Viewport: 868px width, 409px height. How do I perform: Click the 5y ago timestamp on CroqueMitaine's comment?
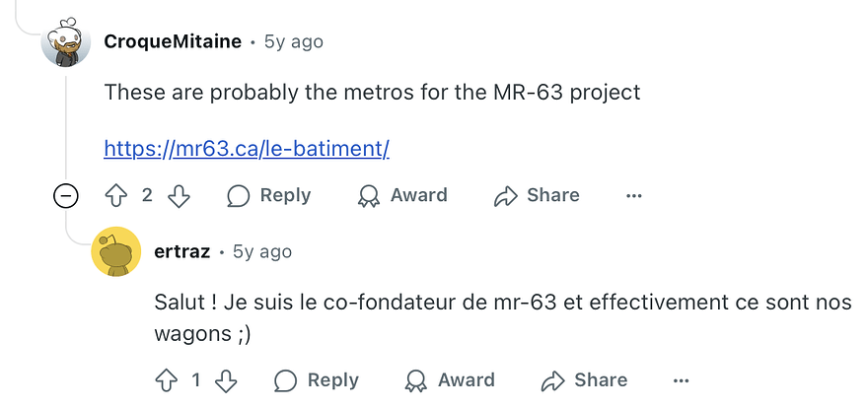pos(293,41)
